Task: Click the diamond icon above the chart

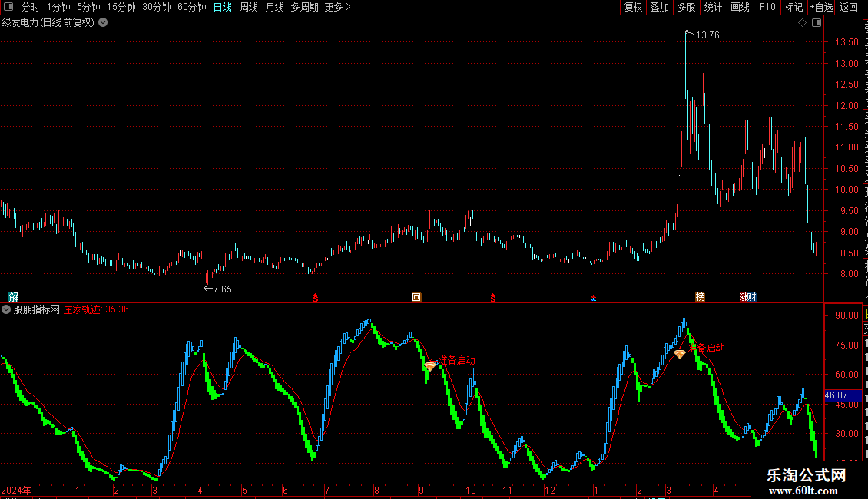Action: click(x=802, y=23)
